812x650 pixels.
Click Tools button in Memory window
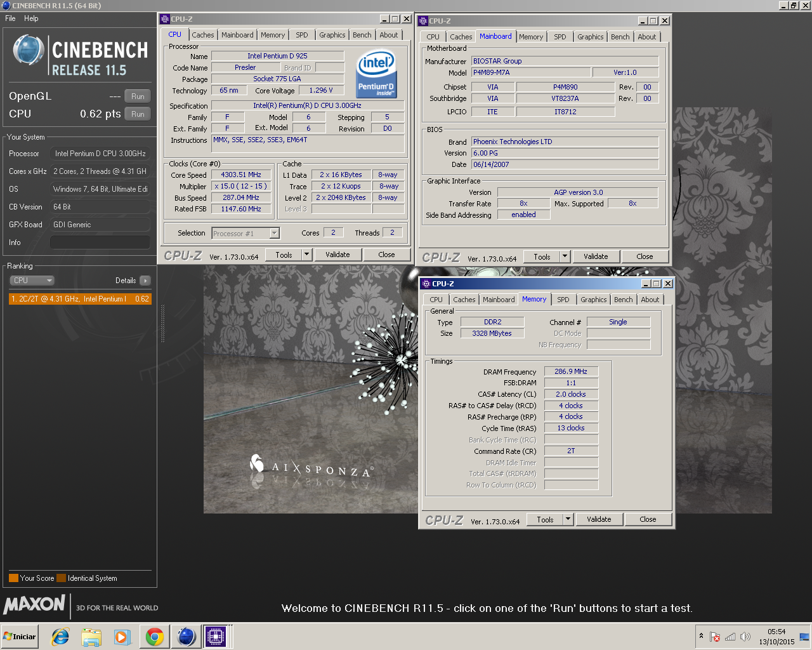coord(545,519)
